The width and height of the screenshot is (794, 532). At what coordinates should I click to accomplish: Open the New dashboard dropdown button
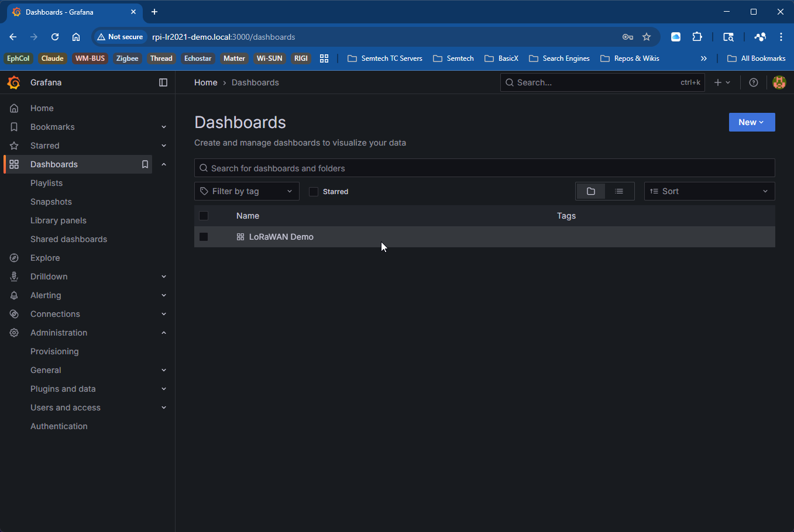[x=752, y=122]
